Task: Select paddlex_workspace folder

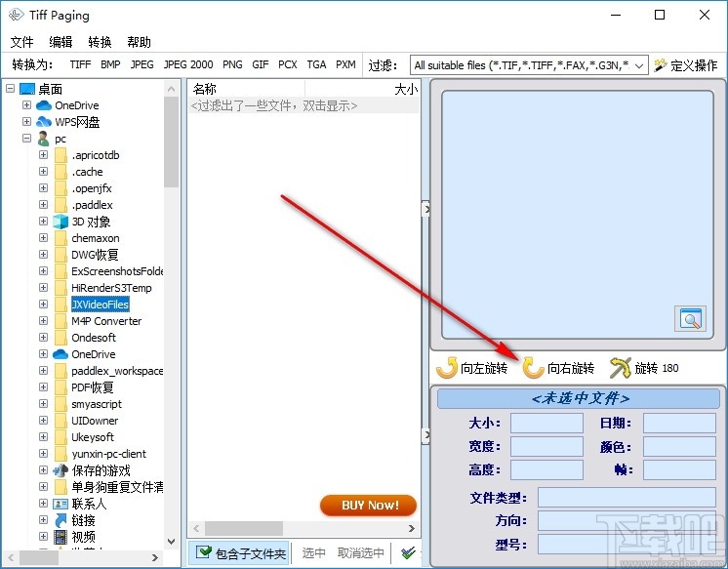Action: pos(117,371)
